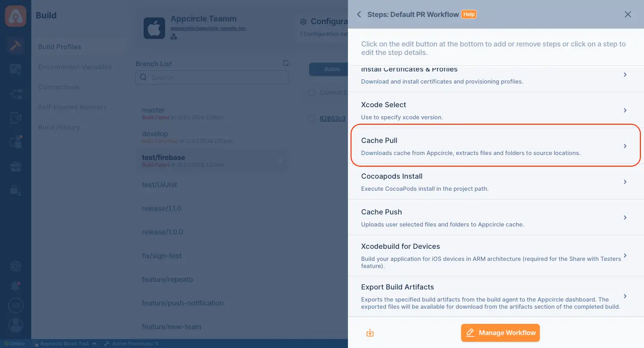The width and height of the screenshot is (644, 348).
Task: Click the webhook icon under the repository link
Action: (x=174, y=37)
